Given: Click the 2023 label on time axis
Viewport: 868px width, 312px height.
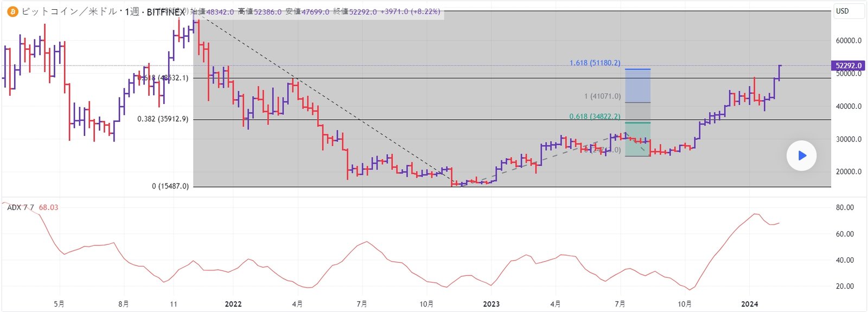Looking at the screenshot, I should click(491, 304).
